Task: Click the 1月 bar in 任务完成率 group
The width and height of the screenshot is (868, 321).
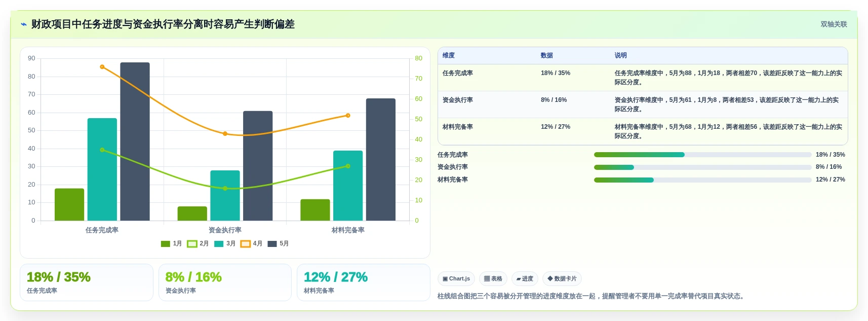Action: (x=69, y=204)
